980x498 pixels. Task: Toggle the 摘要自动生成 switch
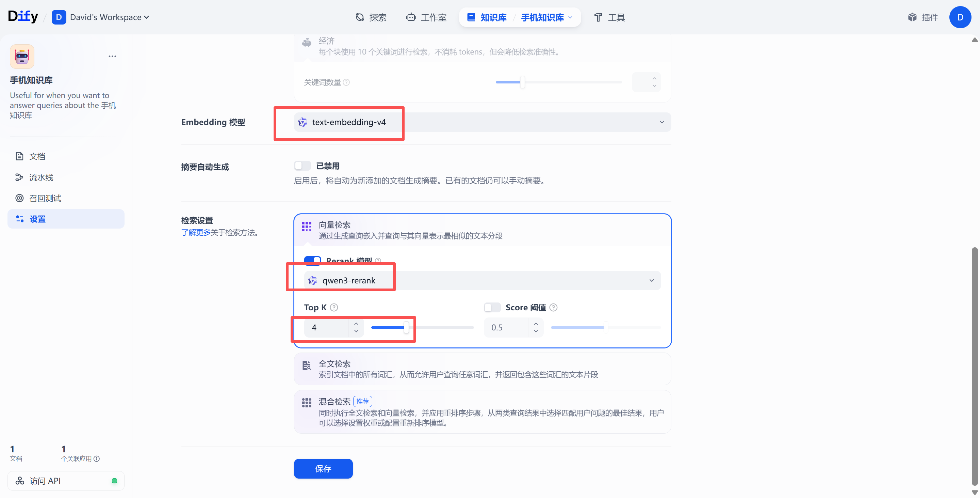point(303,166)
